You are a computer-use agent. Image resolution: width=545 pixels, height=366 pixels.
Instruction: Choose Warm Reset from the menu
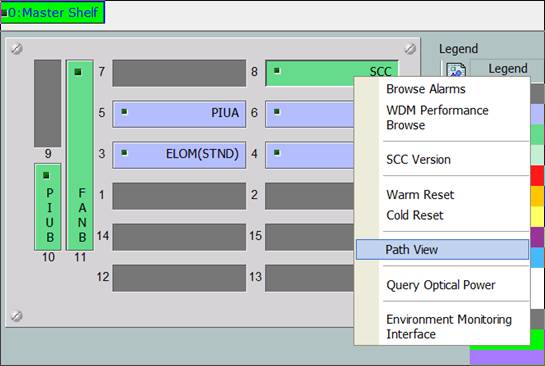[420, 195]
